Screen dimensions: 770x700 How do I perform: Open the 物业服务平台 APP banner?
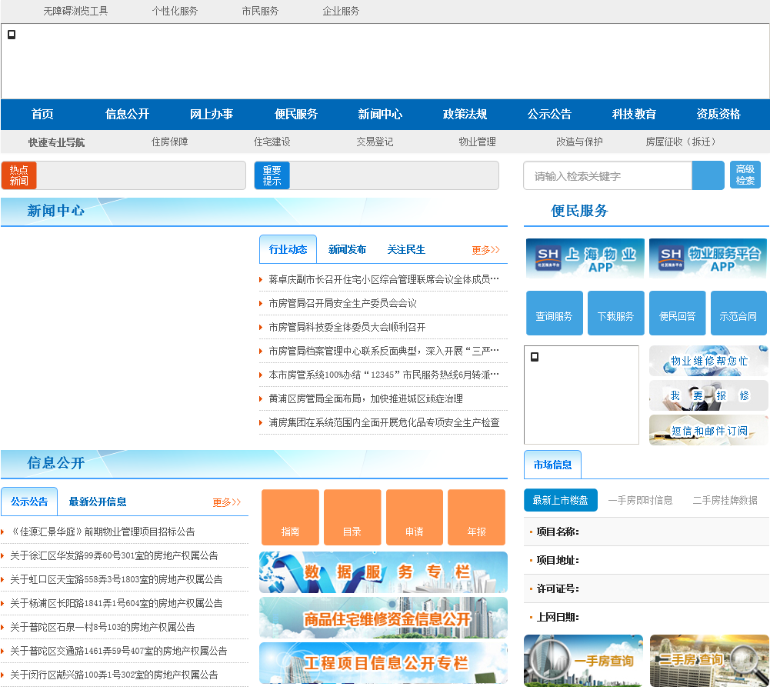coord(708,258)
